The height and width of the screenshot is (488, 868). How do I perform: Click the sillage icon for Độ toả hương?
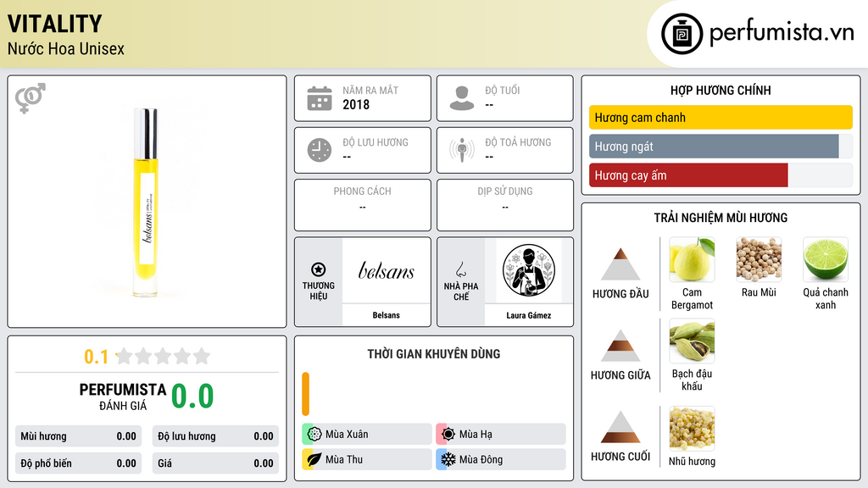[x=462, y=149]
